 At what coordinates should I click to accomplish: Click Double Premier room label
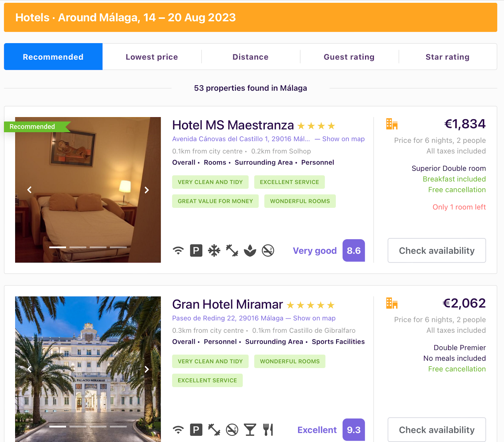pyautogui.click(x=460, y=348)
